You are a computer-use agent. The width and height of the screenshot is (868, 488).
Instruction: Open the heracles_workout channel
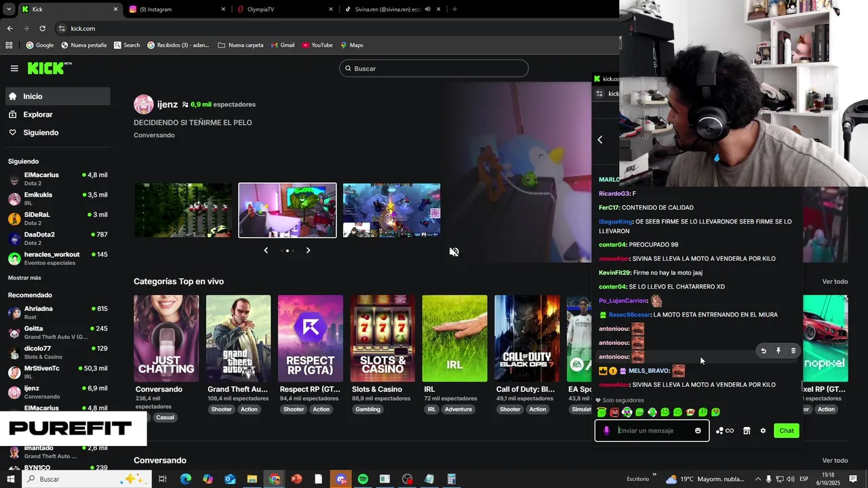coord(58,258)
